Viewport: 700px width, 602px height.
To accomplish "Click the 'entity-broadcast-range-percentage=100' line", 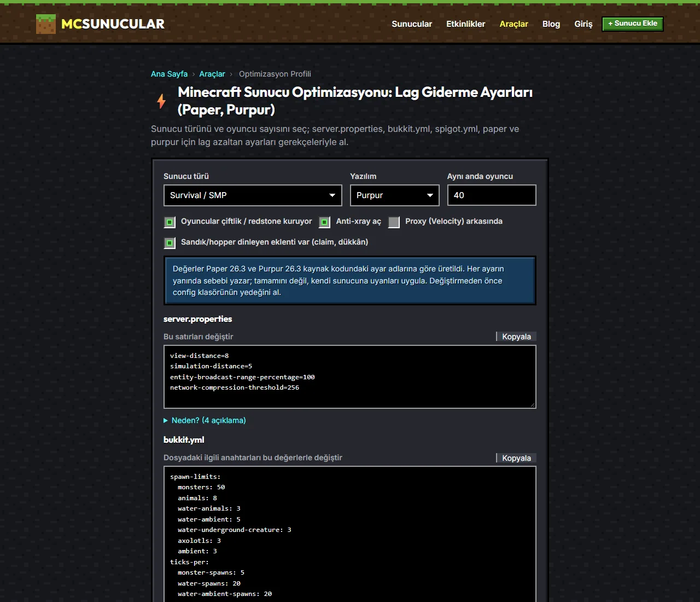I will click(242, 377).
